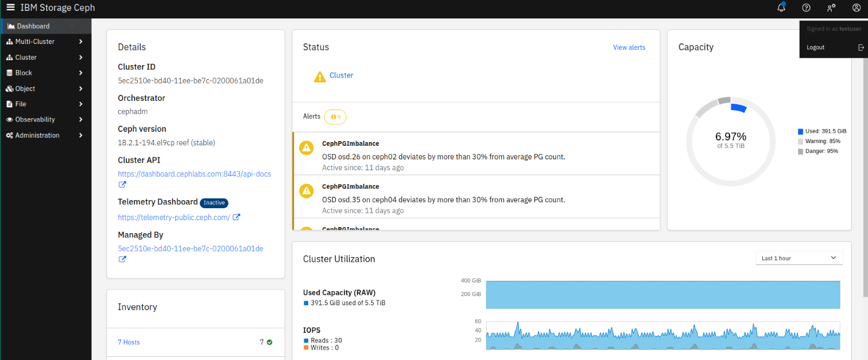Open the dashboard.cephlabs.com api-docs link
Image resolution: width=868 pixels, height=360 pixels.
pyautogui.click(x=194, y=174)
